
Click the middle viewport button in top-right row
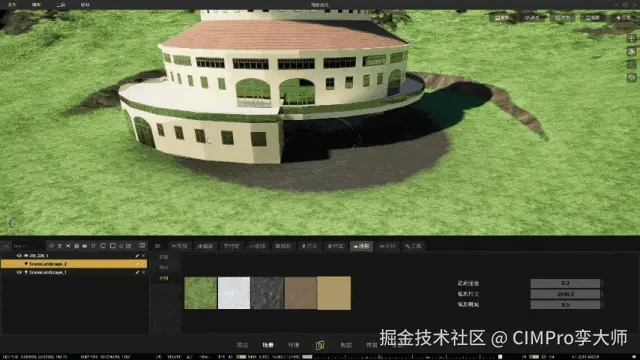click(562, 18)
